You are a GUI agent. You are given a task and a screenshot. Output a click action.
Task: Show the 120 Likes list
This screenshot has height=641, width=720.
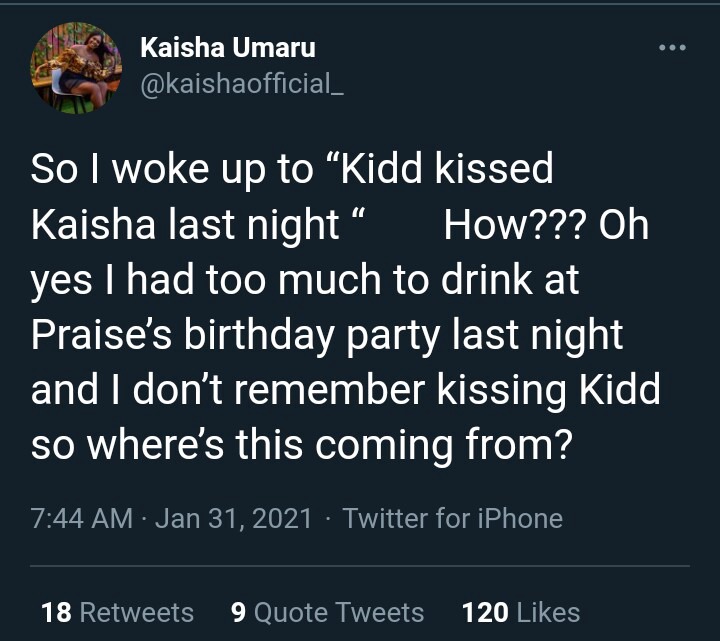[520, 612]
